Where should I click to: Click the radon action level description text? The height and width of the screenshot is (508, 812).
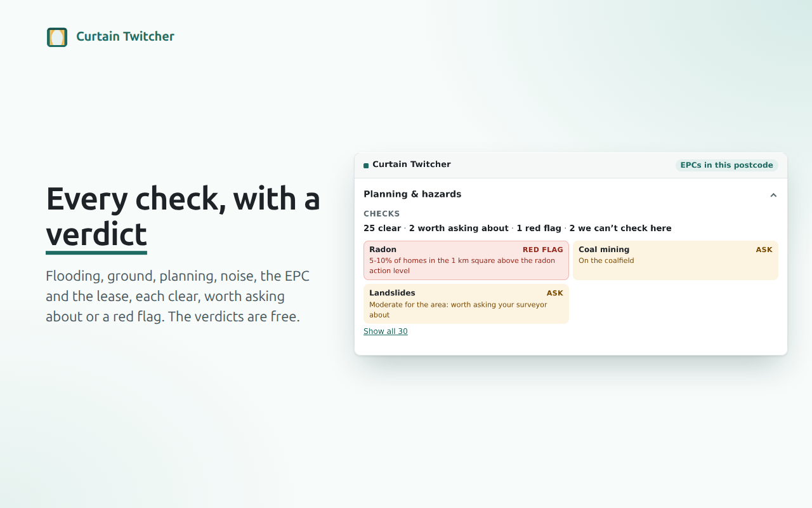(x=462, y=265)
